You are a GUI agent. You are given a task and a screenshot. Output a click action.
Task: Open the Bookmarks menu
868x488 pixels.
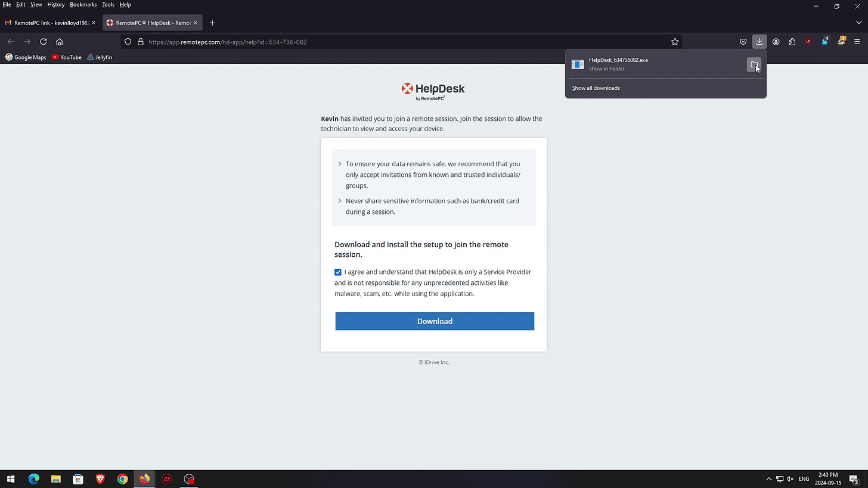83,4
